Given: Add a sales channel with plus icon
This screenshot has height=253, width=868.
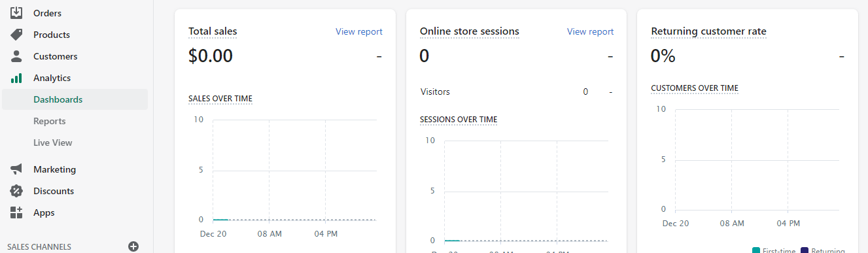Looking at the screenshot, I should click(x=133, y=246).
